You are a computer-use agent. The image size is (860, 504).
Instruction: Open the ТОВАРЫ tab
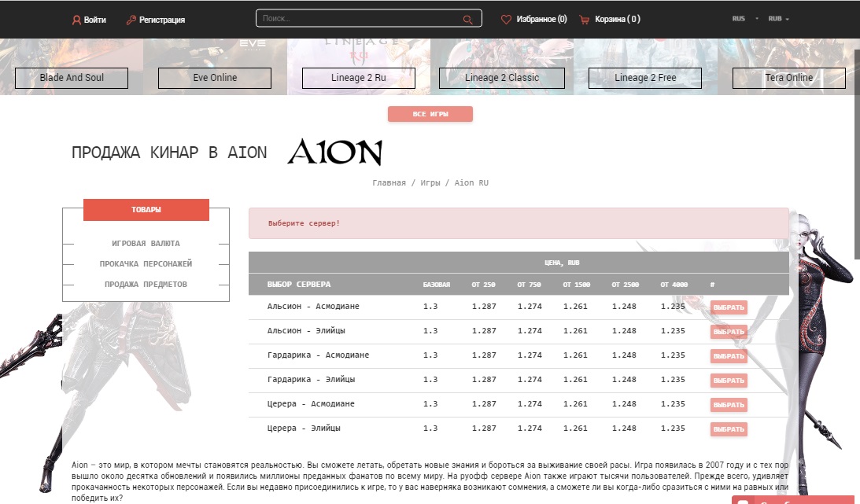pyautogui.click(x=146, y=210)
